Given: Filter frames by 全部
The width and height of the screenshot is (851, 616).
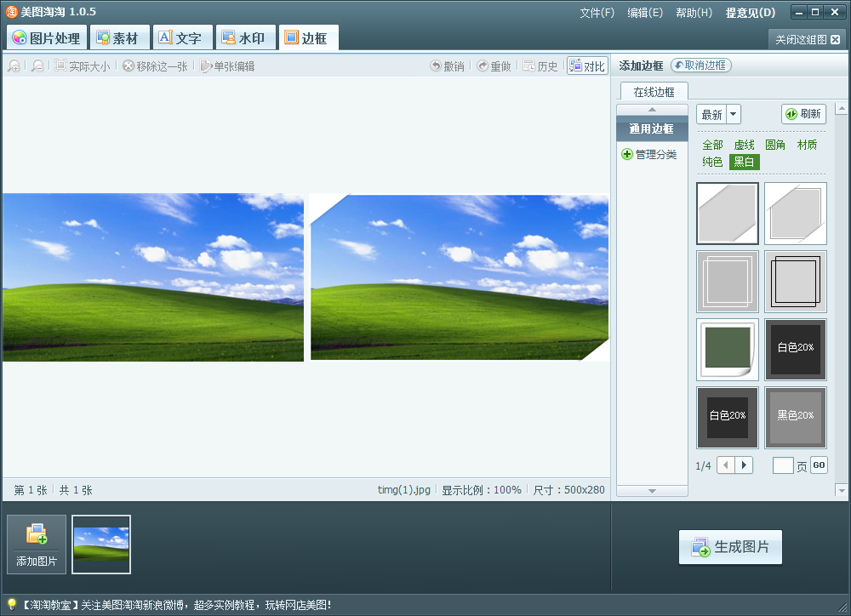Looking at the screenshot, I should coord(712,145).
